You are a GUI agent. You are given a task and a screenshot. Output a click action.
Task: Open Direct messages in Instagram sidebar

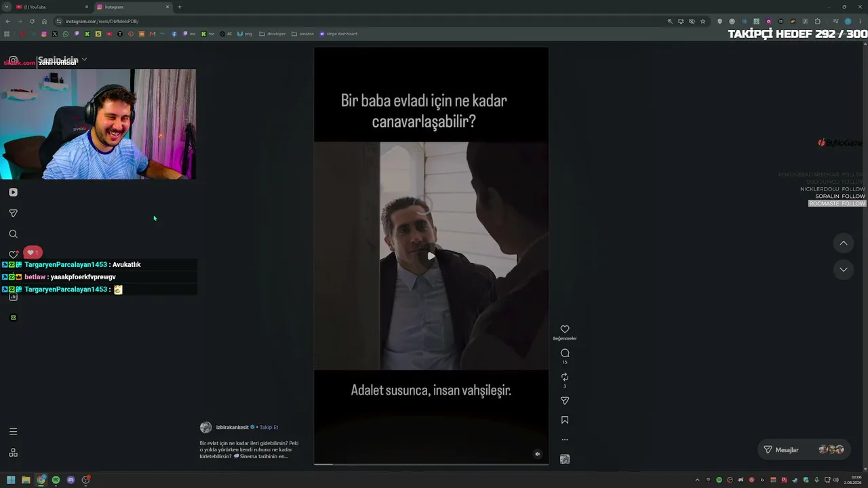click(x=13, y=213)
